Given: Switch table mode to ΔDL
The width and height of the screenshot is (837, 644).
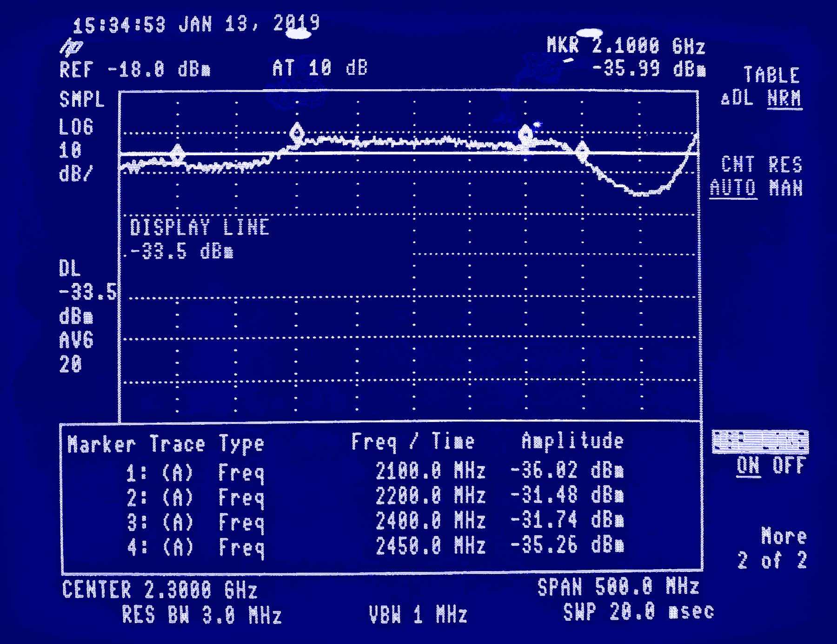Looking at the screenshot, I should click(737, 98).
